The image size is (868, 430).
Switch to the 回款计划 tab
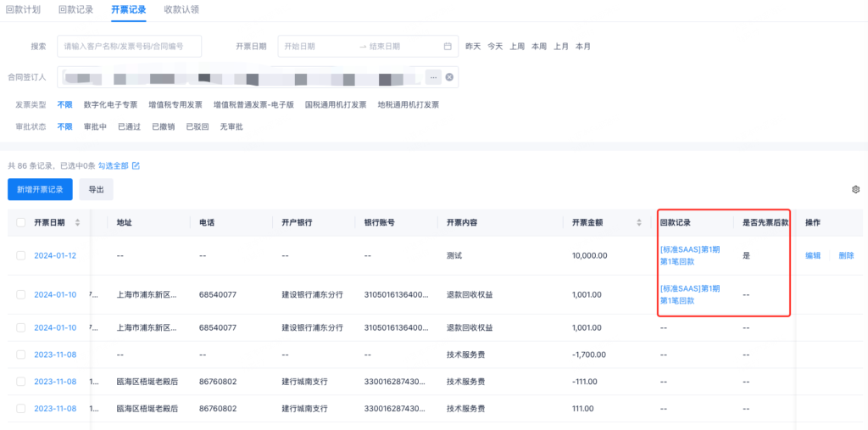point(23,9)
